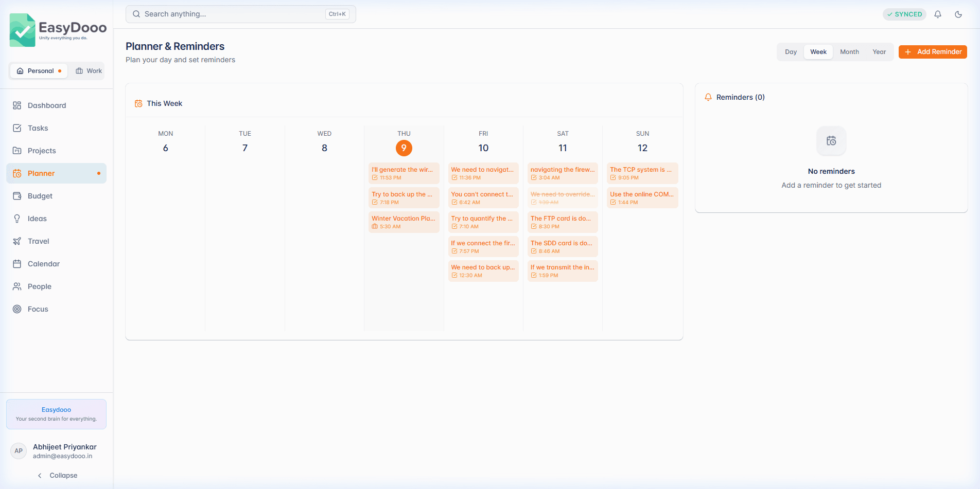Open "navigating the firew..." task

[x=563, y=173]
